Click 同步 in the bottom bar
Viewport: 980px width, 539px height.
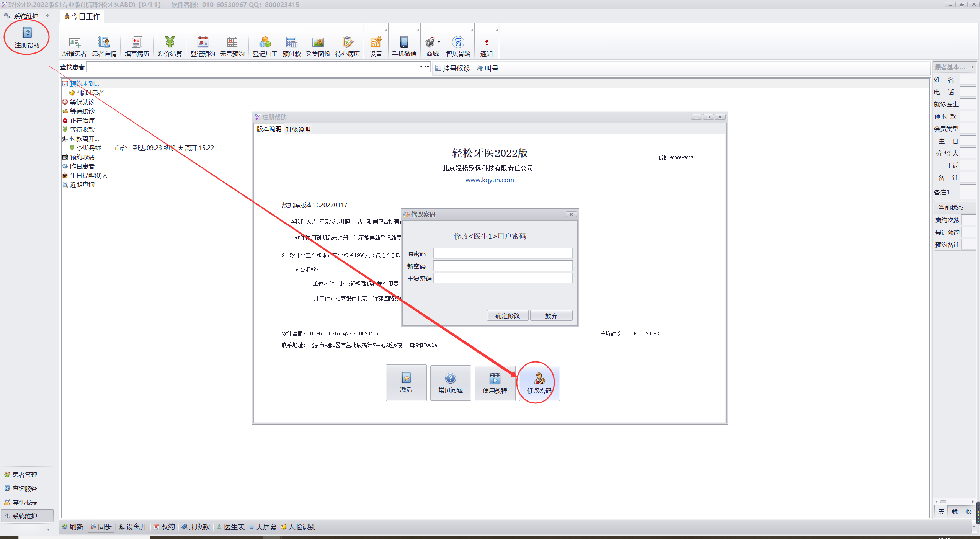101,527
